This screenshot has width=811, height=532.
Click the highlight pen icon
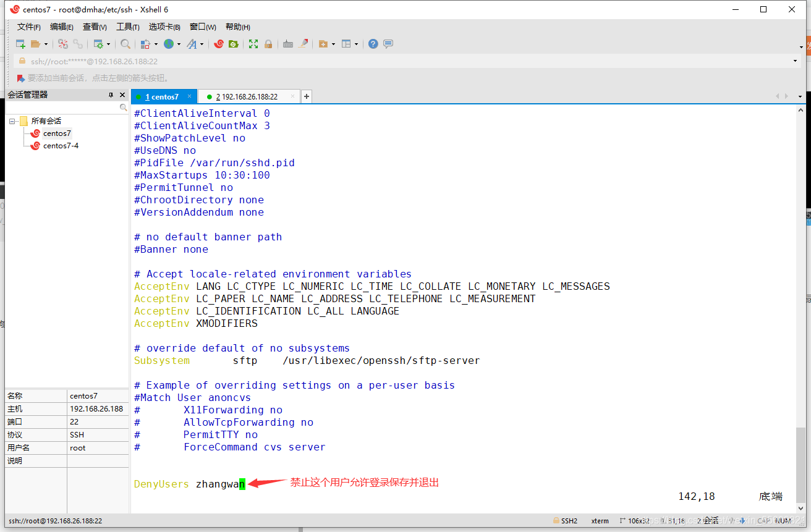click(x=304, y=44)
